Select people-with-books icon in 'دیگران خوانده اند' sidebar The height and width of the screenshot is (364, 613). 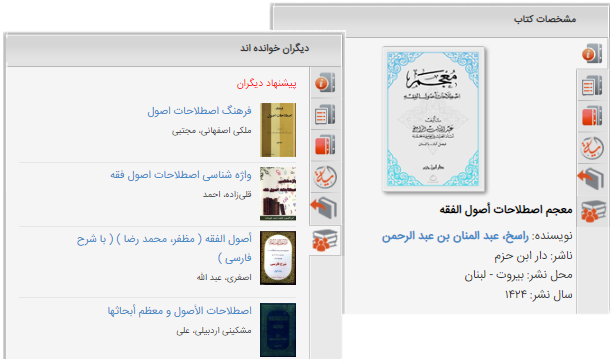tap(325, 240)
